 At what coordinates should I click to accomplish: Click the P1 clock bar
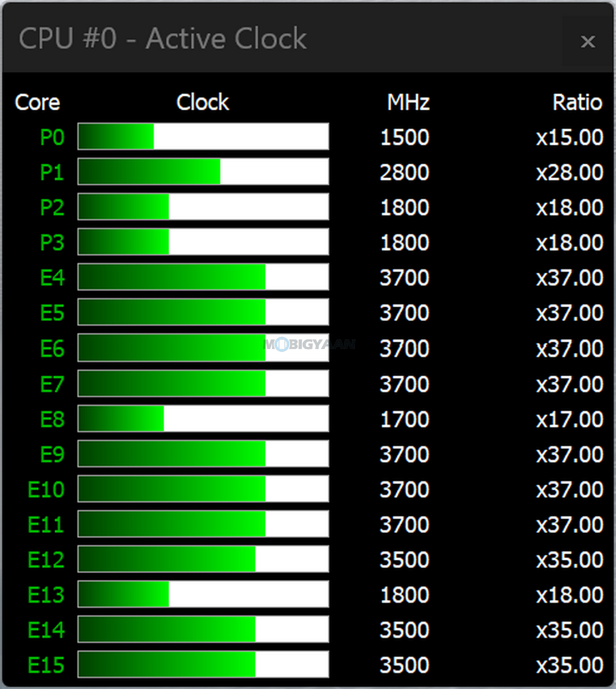point(203,172)
